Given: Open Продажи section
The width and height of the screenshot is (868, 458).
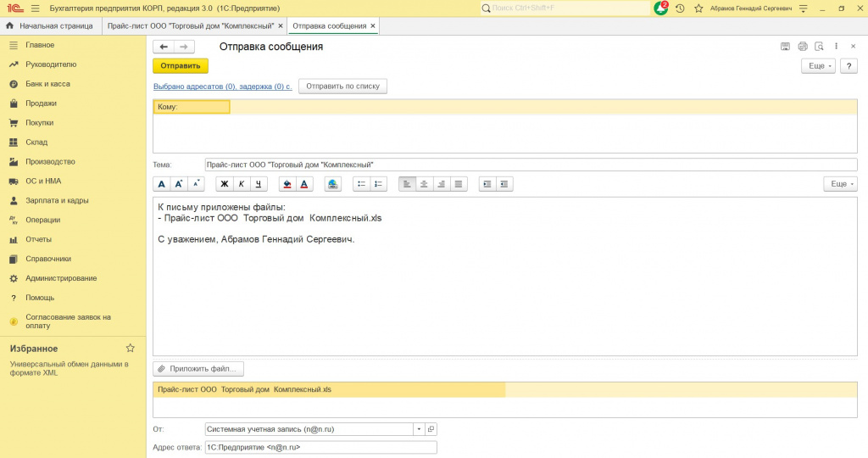Looking at the screenshot, I should click(x=41, y=103).
